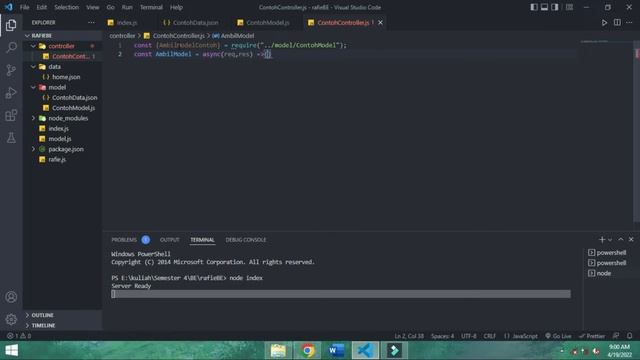Collapse the controller folder
Viewport: 640px width, 360px height.
62,46
